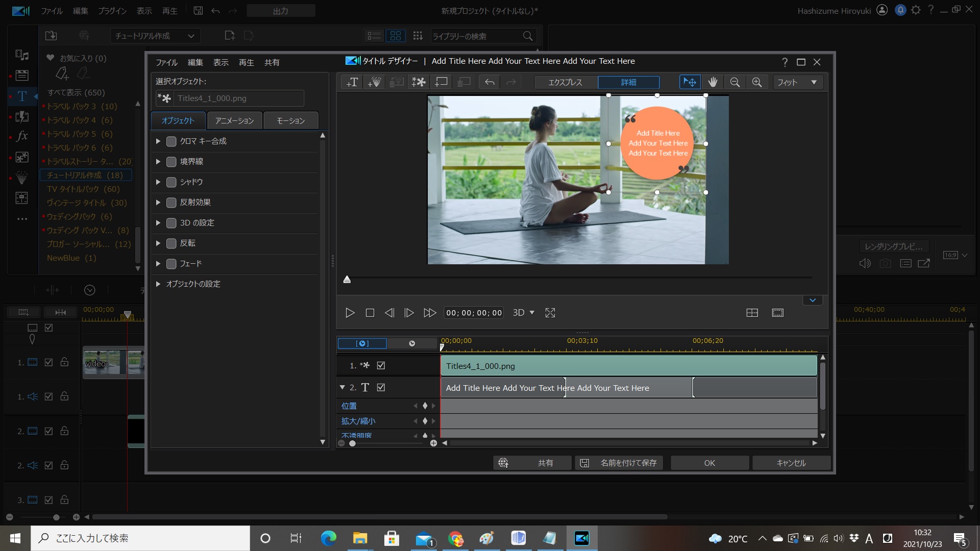The height and width of the screenshot is (551, 980).
Task: Click the OK button
Action: click(x=709, y=463)
